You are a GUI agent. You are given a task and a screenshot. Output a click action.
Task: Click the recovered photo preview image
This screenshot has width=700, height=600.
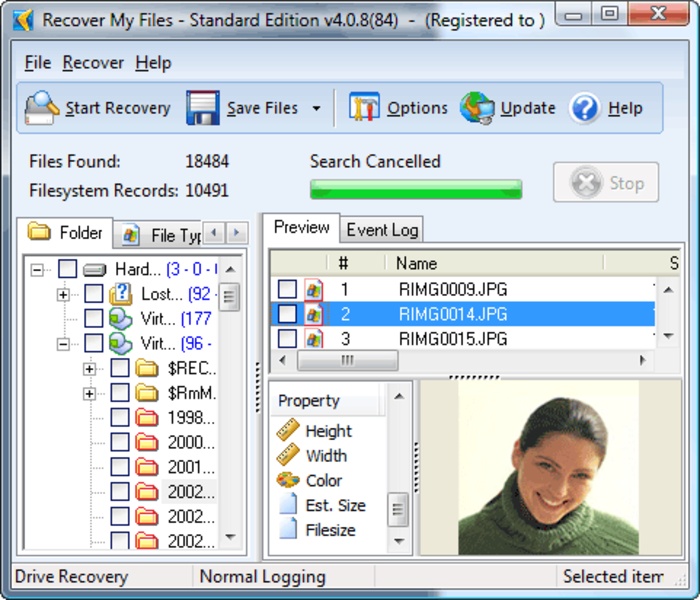pyautogui.click(x=548, y=466)
